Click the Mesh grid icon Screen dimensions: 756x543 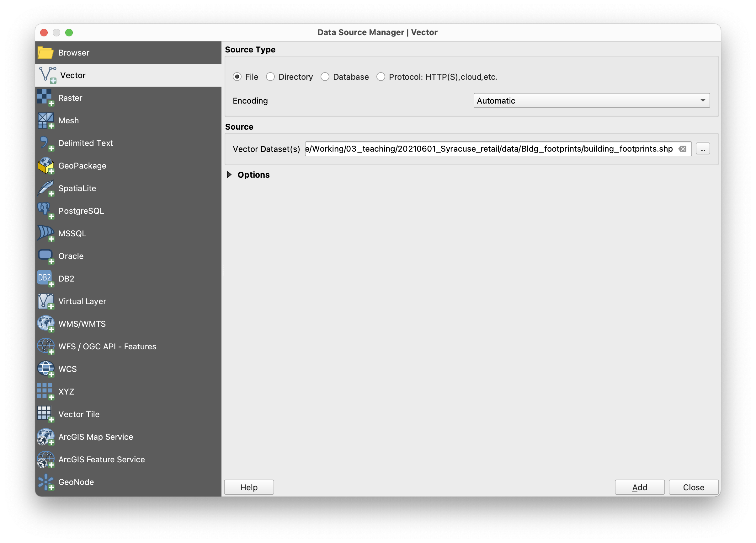click(x=45, y=121)
